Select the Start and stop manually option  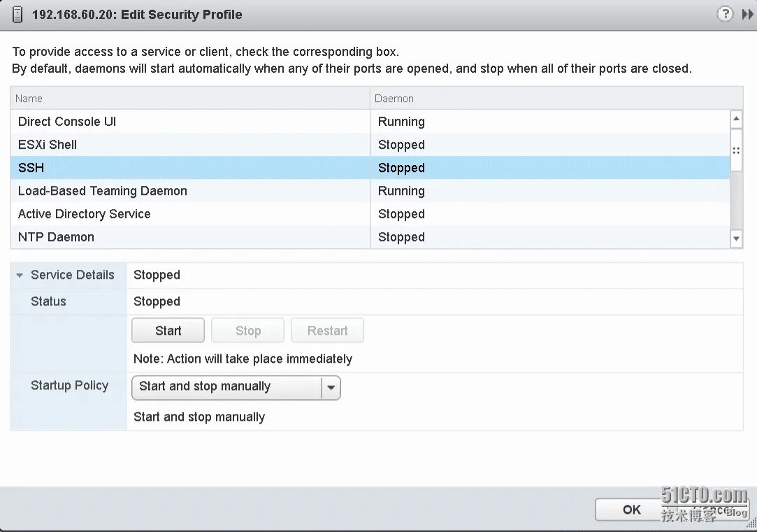point(199,416)
